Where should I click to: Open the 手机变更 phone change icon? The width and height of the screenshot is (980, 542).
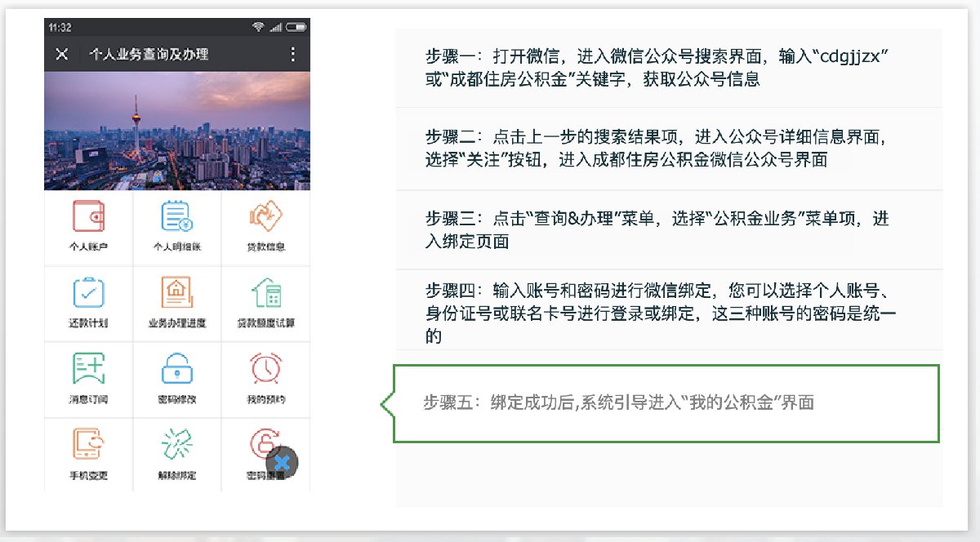pos(88,445)
